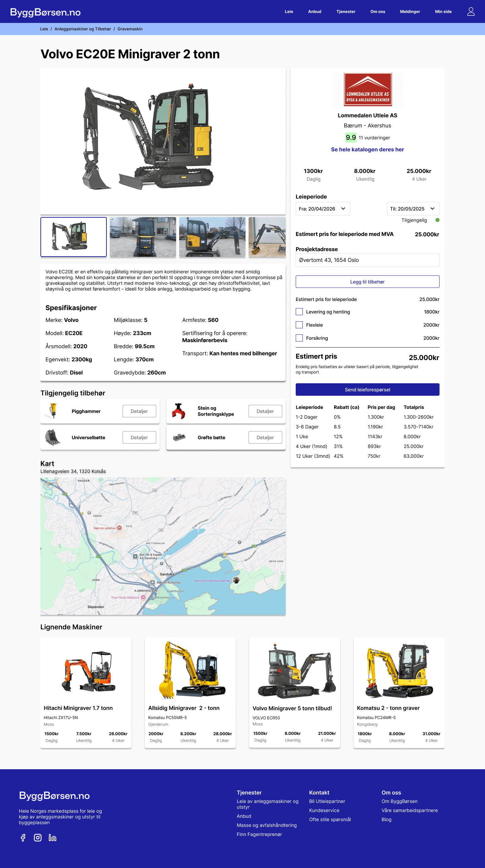
Task: Click footer link Blog
Action: pyautogui.click(x=386, y=819)
